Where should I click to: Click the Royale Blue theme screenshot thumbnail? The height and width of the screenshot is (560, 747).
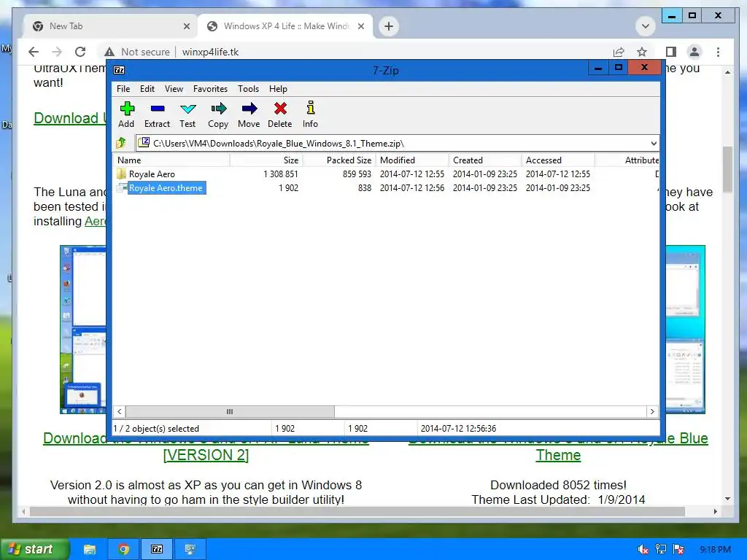coord(684,329)
